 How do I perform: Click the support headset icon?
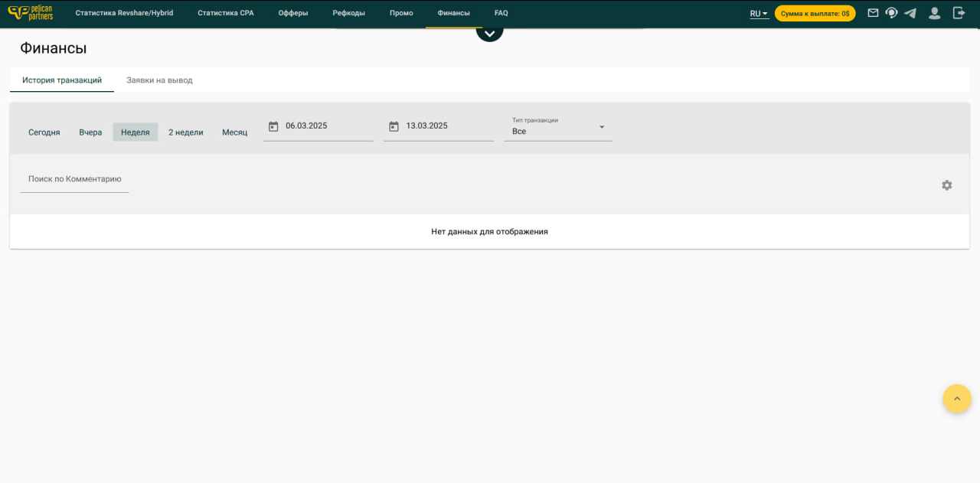tap(891, 13)
